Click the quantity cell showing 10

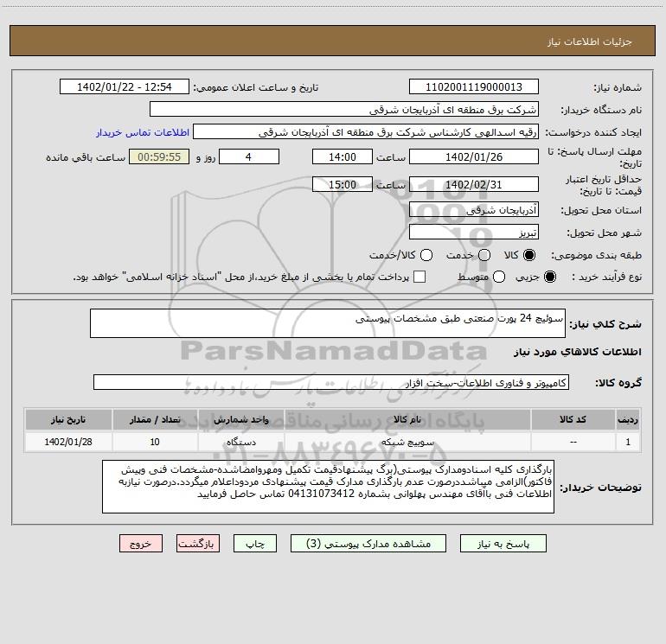[x=155, y=442]
